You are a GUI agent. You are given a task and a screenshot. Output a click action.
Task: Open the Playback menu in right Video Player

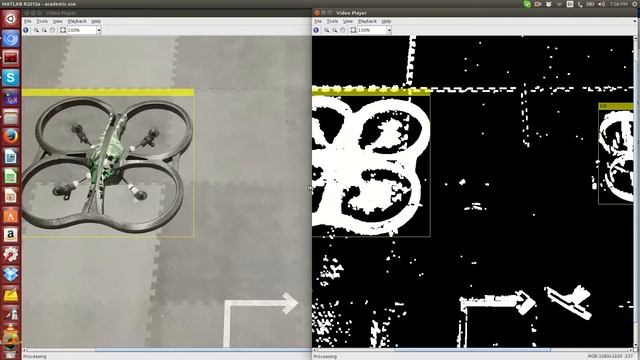point(367,21)
